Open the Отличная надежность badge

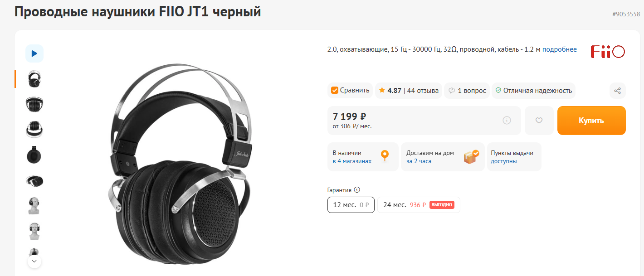coord(533,91)
